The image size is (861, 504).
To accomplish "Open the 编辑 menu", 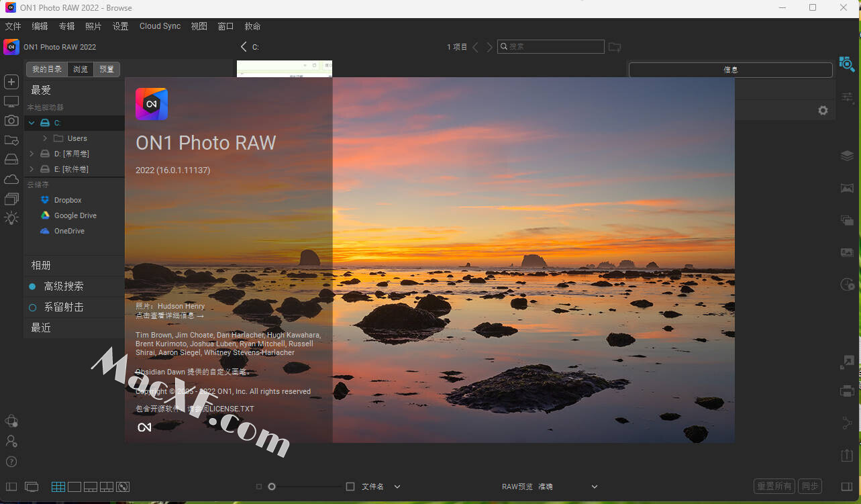I will [x=40, y=26].
